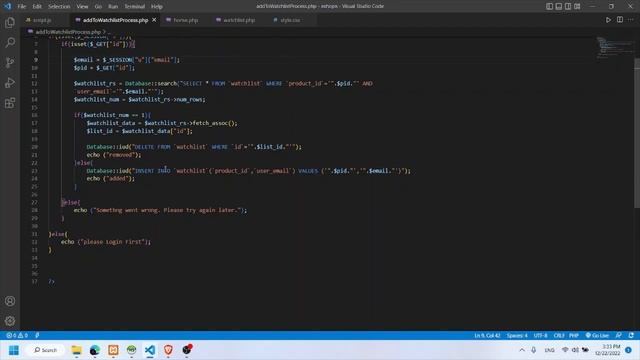Image resolution: width=640 pixels, height=360 pixels.
Task: Select PHP language mode in status bar
Action: coord(574,335)
